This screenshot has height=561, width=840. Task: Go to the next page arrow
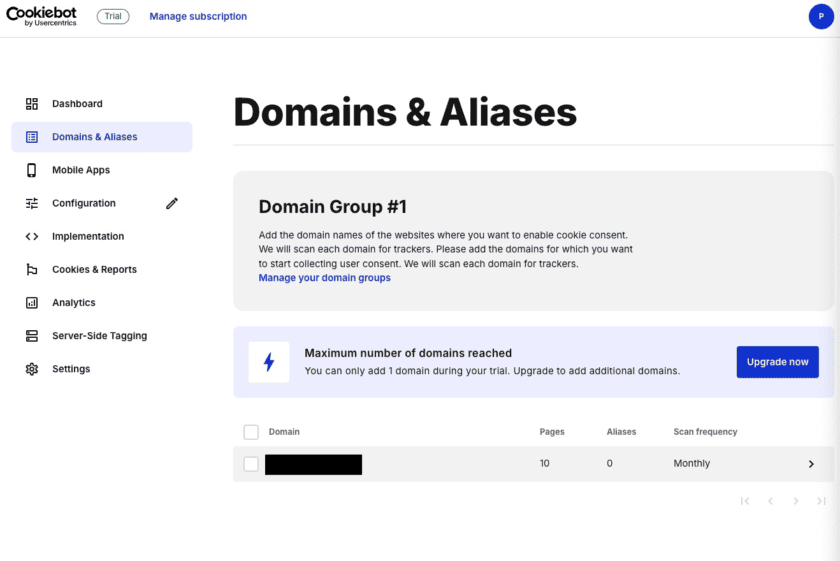(796, 501)
